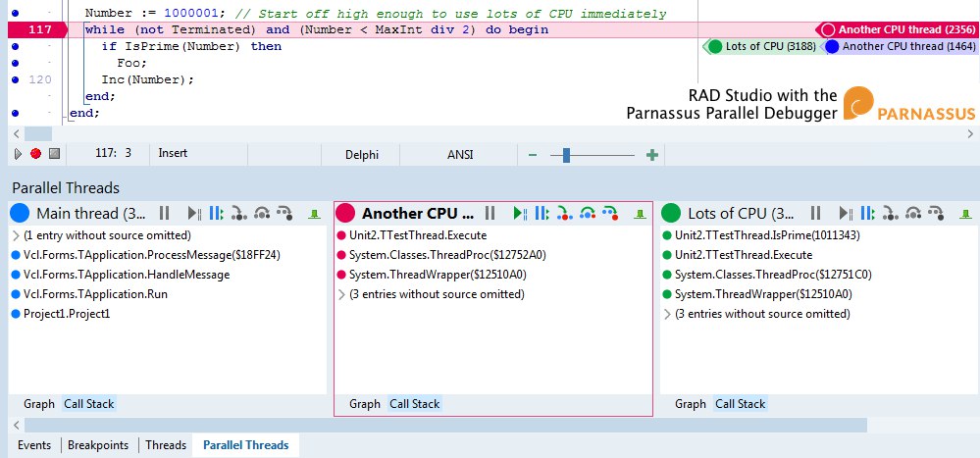
Task: Pause the Main thread
Action: [165, 214]
